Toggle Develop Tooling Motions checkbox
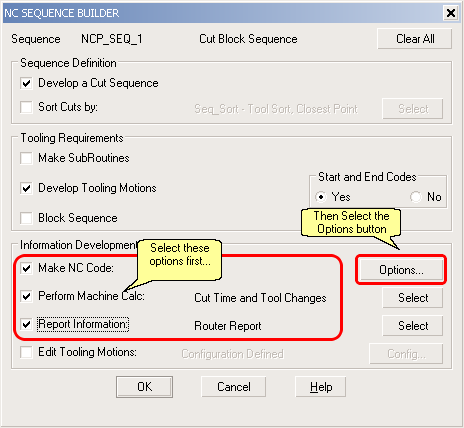 26,188
